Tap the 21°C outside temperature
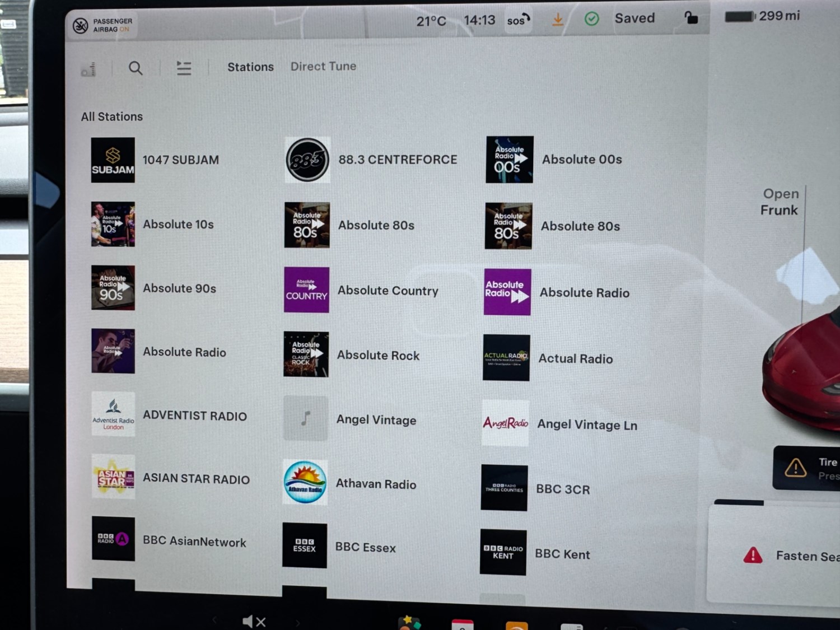840x630 pixels. coord(431,21)
